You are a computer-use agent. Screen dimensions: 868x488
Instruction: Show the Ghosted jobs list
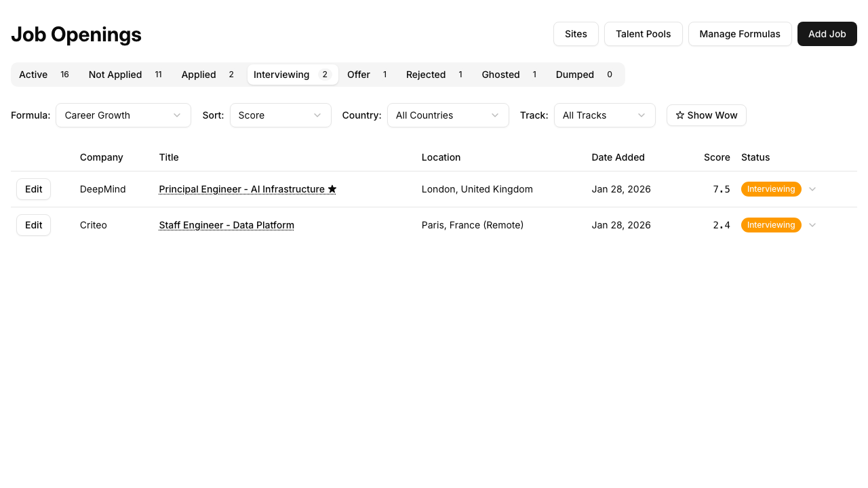click(500, 75)
